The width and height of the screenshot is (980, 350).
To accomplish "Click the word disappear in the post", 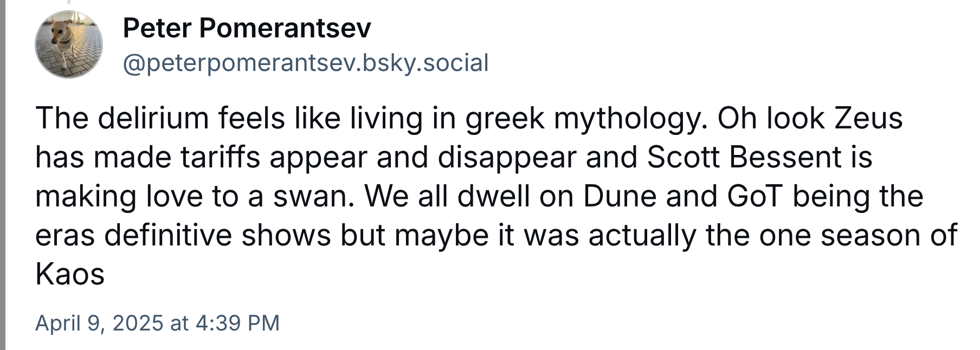I will tap(507, 157).
